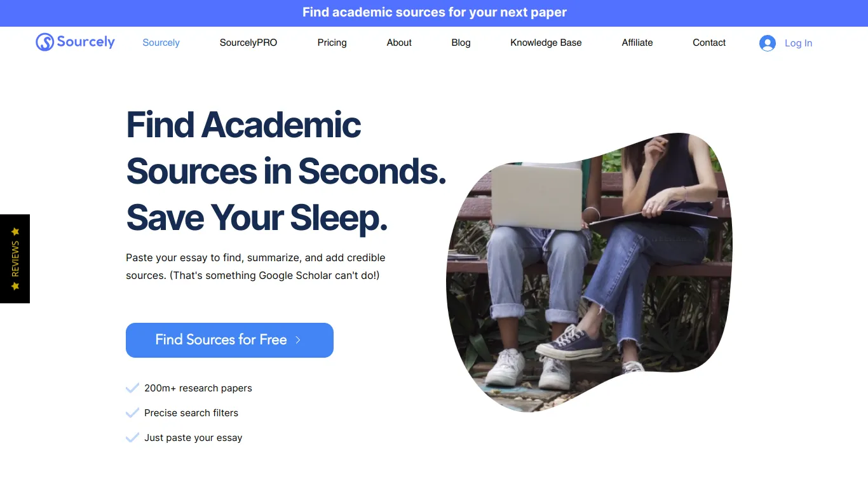Open the Knowledge Base link
Screen dimensions: 868x488
point(546,43)
